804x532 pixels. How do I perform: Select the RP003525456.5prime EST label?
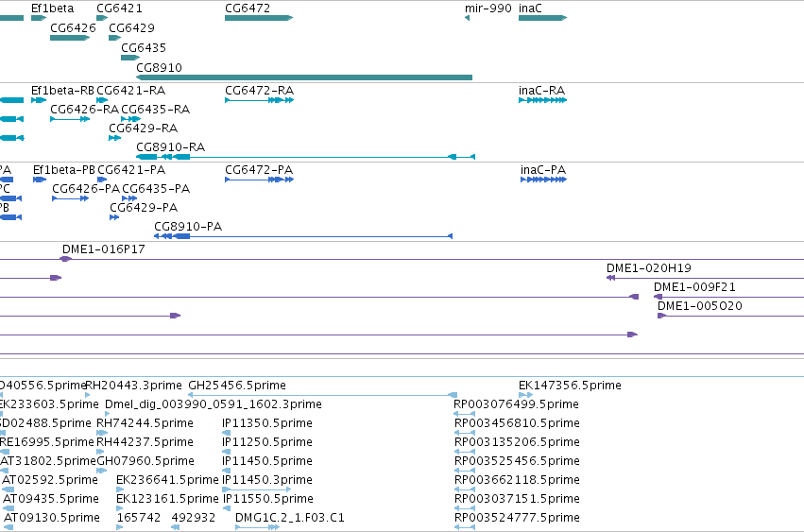point(518,461)
